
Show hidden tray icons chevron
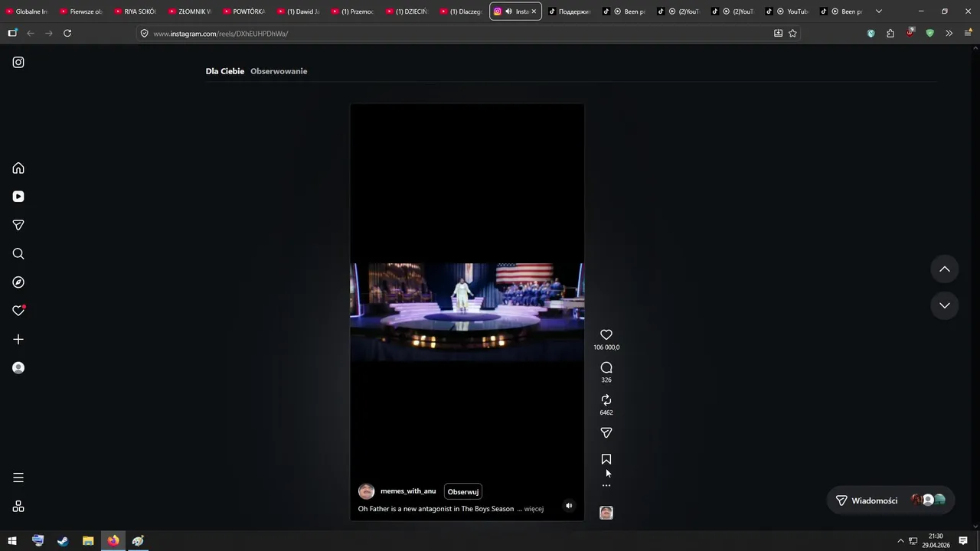[900, 541]
